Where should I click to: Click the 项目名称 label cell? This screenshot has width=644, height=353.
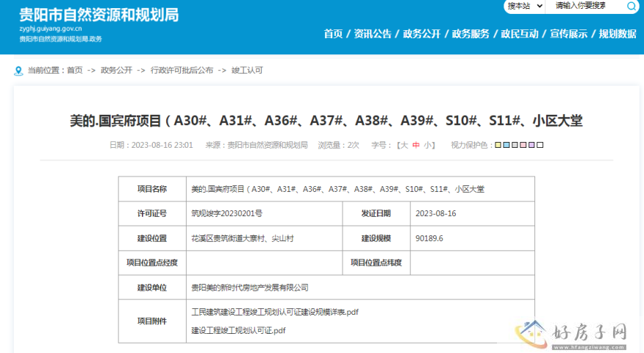coord(152,189)
